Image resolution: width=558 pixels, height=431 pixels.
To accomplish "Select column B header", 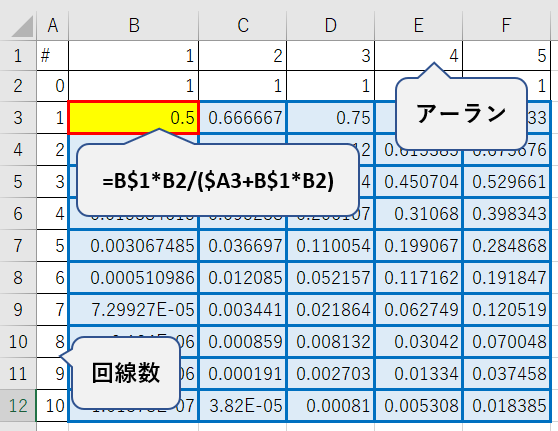I will 133,26.
